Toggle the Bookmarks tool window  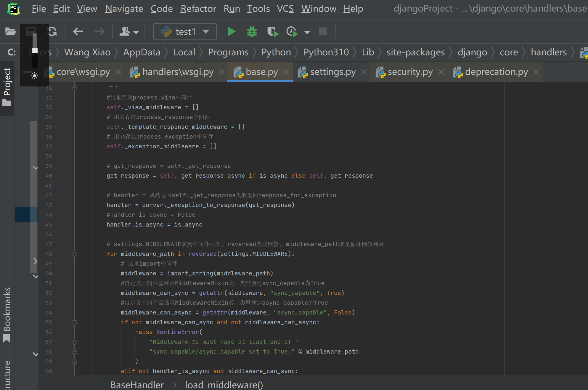pos(7,314)
